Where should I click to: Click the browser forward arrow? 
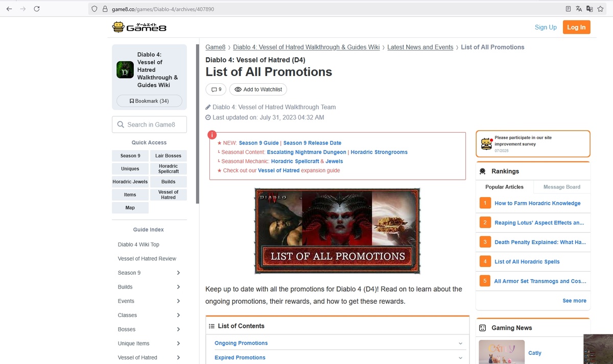[x=22, y=9]
